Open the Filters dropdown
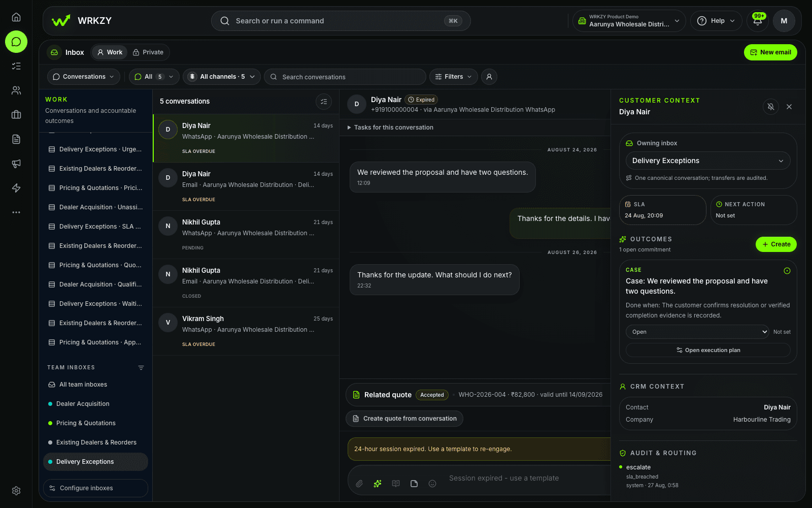812x508 pixels. [x=454, y=77]
